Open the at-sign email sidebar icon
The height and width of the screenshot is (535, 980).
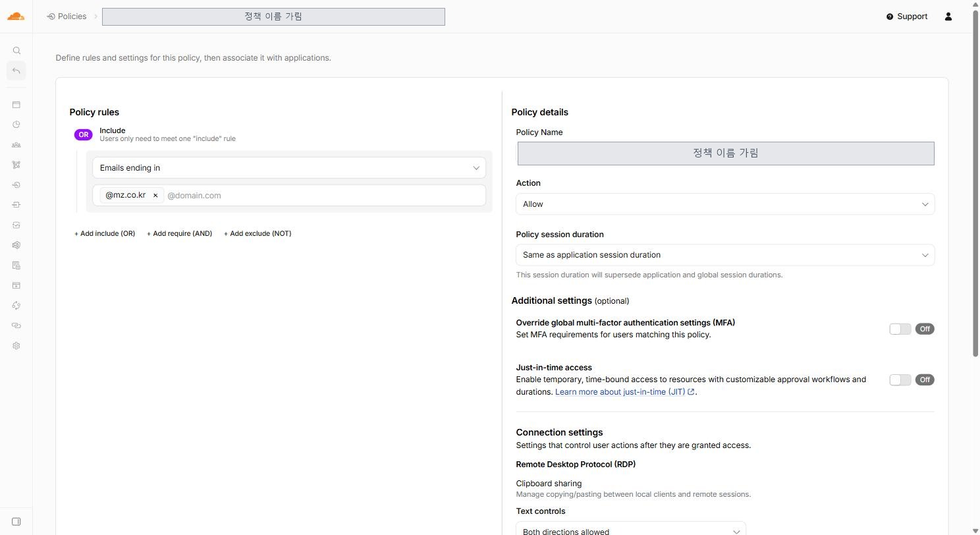pos(16,245)
